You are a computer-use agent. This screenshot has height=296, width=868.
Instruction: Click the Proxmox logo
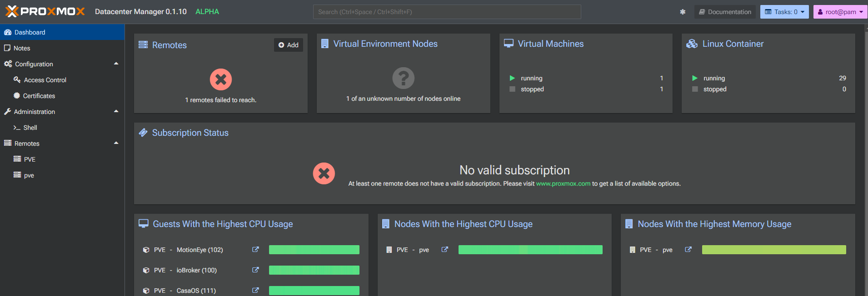[x=45, y=11]
